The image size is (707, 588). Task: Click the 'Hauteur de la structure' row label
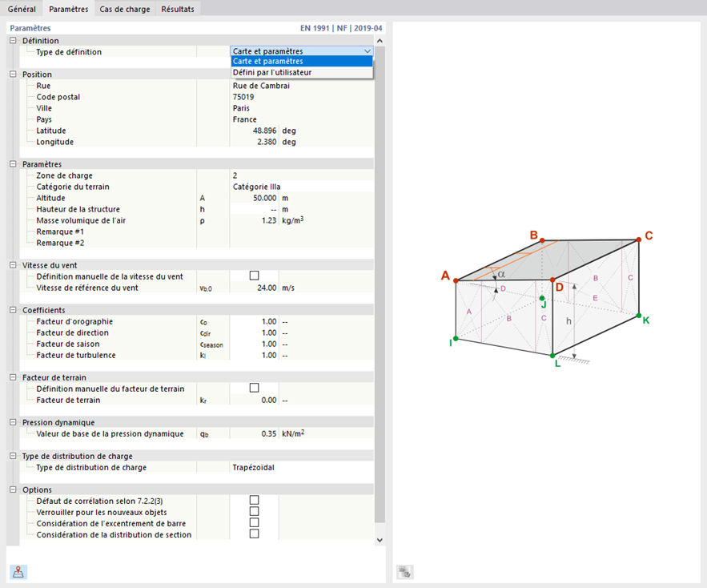coord(78,209)
